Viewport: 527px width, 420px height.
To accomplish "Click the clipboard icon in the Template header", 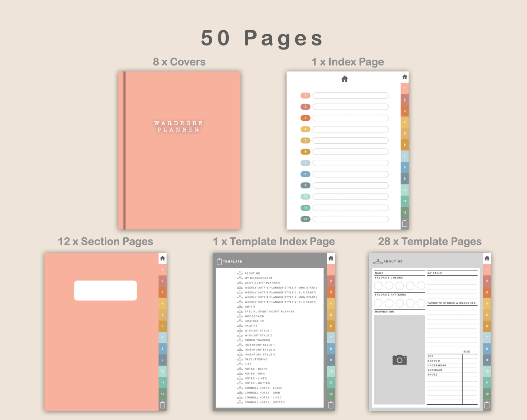I will 219,261.
